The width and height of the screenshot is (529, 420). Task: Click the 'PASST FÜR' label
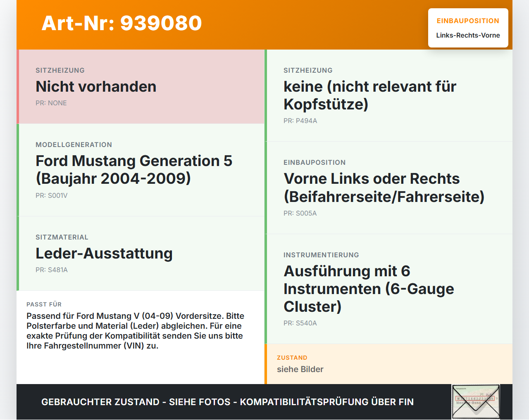pos(44,304)
